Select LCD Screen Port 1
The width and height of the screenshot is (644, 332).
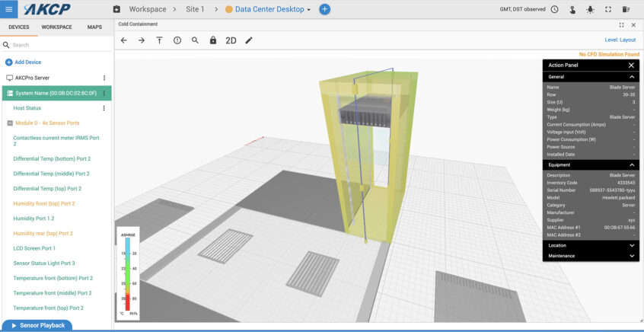pyautogui.click(x=34, y=248)
